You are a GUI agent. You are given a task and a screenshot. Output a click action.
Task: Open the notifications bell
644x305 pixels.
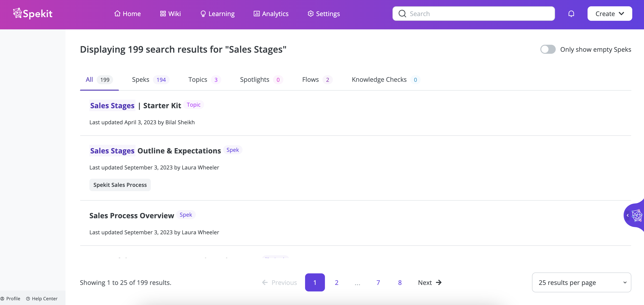click(571, 14)
